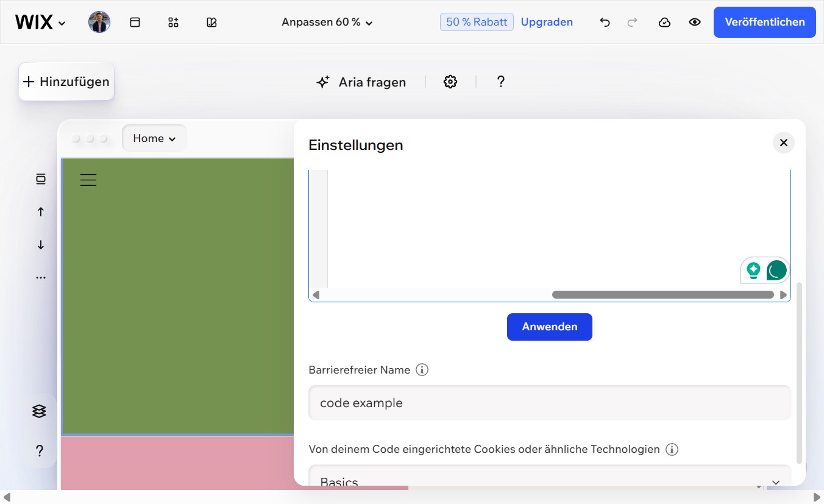Screen dimensions: 824x504
Task: Redo the last action
Action: pos(633,22)
